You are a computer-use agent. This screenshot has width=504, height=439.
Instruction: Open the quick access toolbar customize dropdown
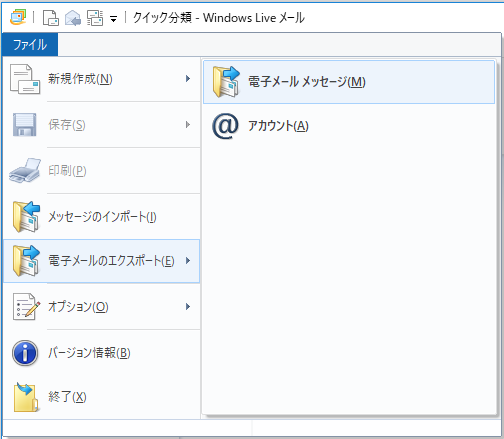113,19
